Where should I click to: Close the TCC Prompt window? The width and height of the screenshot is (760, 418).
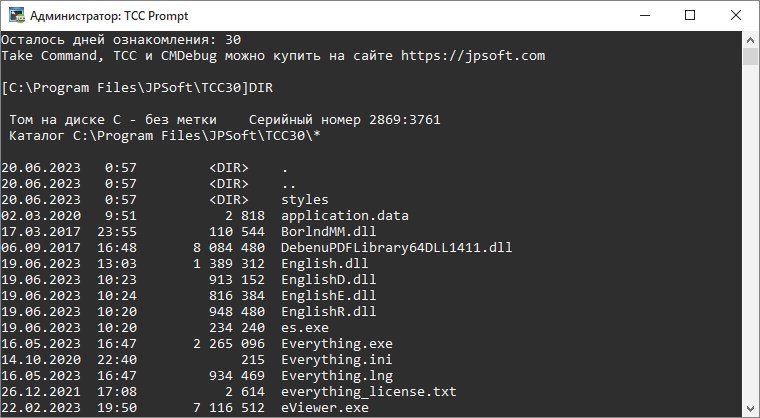point(736,16)
